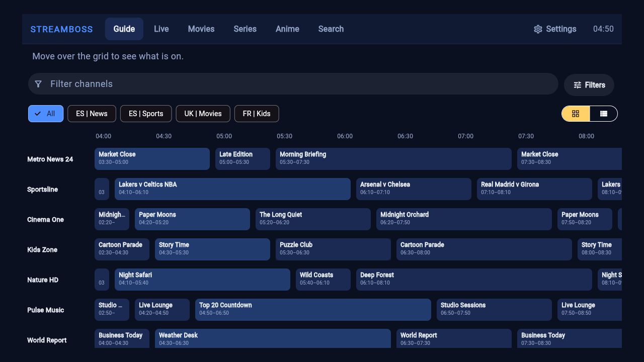Image resolution: width=644 pixels, height=362 pixels.
Task: Select the Sportsline channel
Action: point(43,190)
